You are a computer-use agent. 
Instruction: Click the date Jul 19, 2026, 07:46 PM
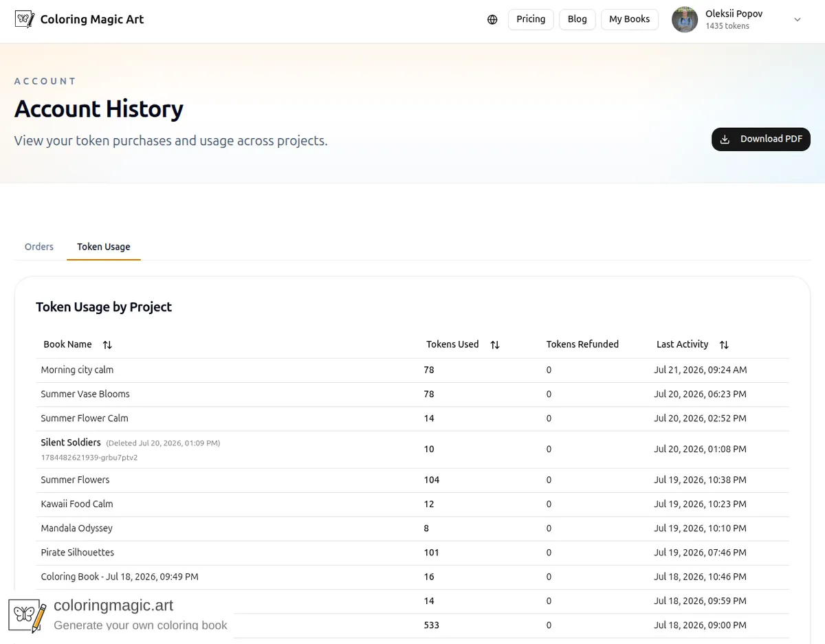click(x=700, y=552)
